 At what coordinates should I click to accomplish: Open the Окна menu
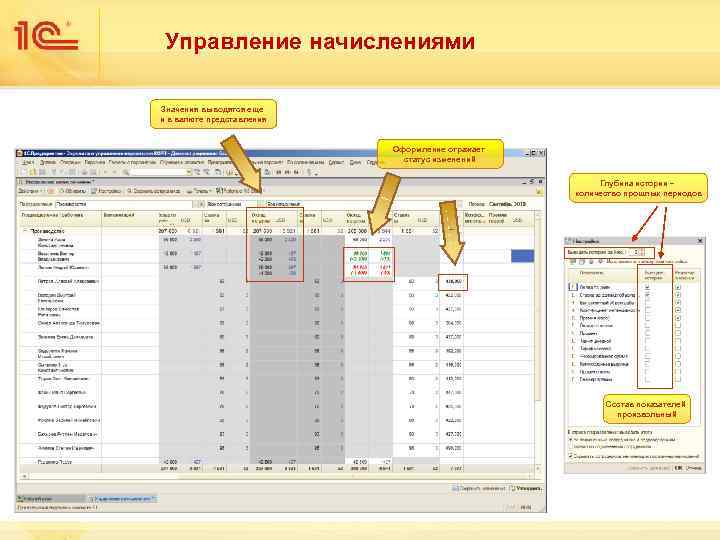pos(355,163)
